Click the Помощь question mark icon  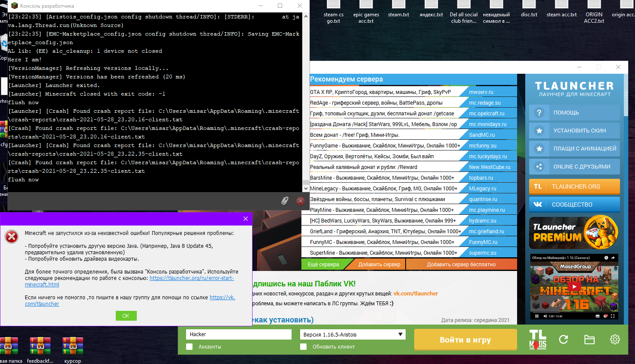[539, 113]
